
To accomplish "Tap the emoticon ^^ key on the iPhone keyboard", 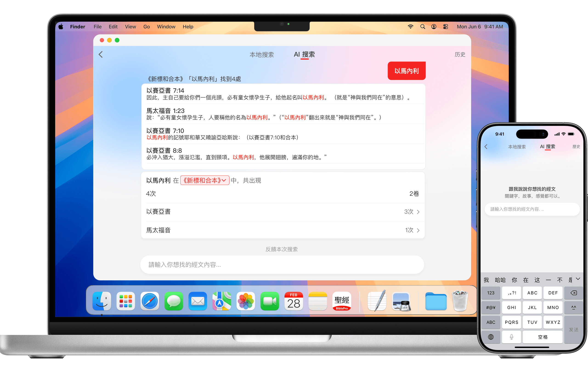I will (x=574, y=308).
